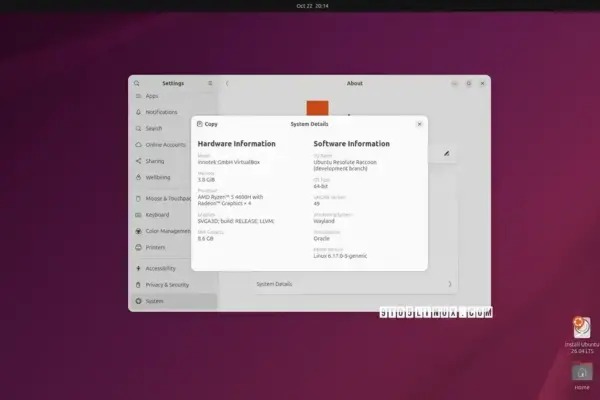
Task: Click the Keyboard icon in sidebar
Action: 139,215
